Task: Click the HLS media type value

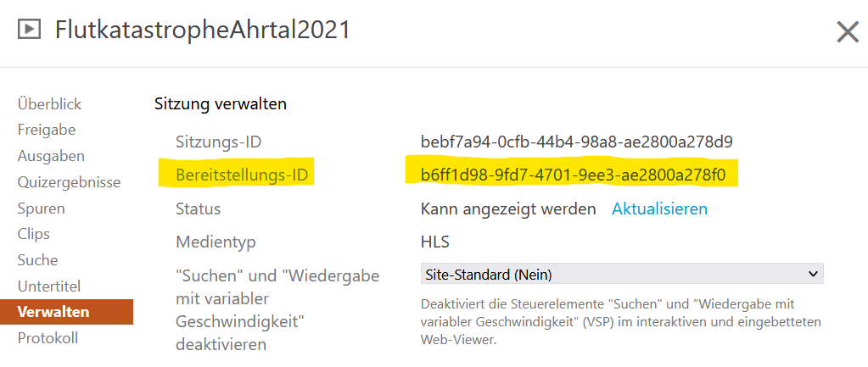Action: coord(435,242)
